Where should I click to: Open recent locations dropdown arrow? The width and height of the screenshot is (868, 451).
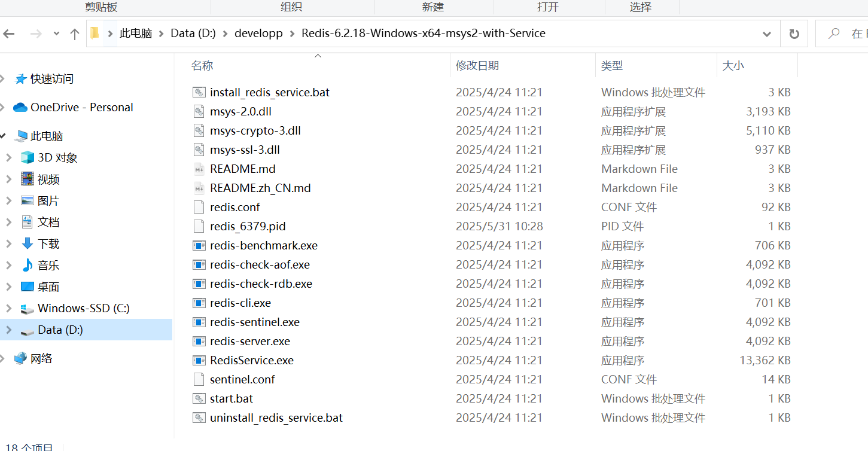(56, 34)
